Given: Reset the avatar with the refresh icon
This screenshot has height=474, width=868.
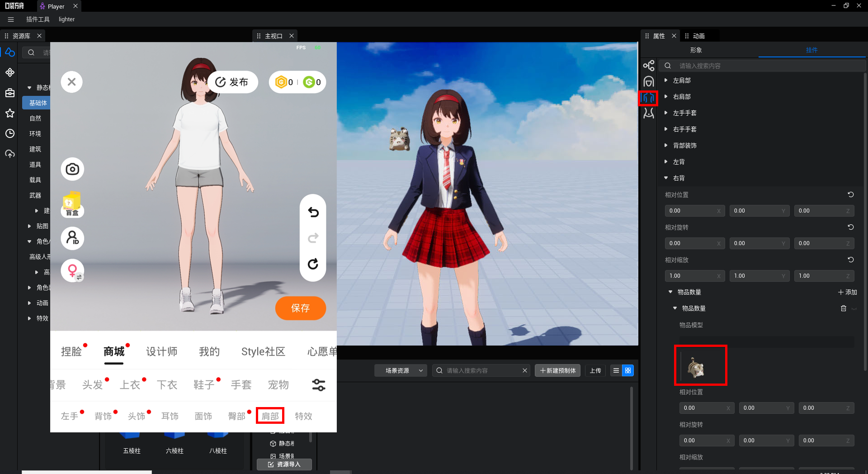Looking at the screenshot, I should pos(313,264).
